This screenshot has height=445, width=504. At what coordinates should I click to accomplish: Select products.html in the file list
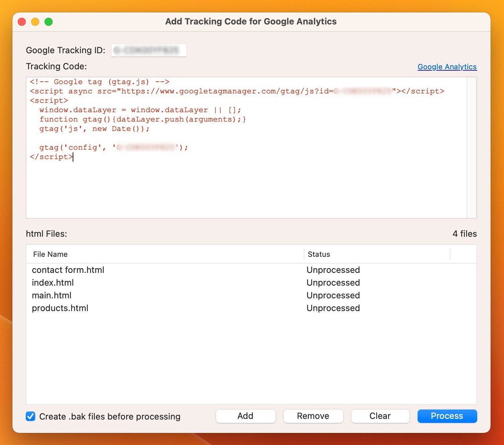(251, 308)
